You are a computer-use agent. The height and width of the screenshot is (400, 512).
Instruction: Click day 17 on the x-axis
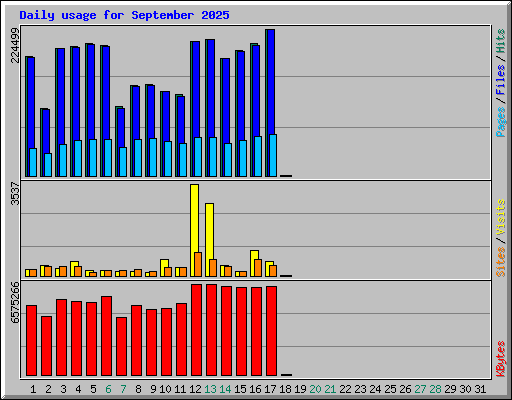(x=270, y=389)
